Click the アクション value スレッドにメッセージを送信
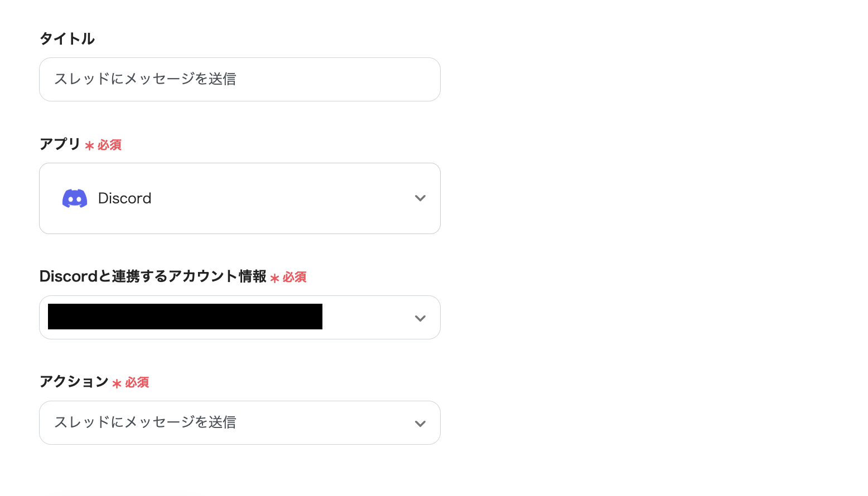The height and width of the screenshot is (496, 868). tap(145, 422)
